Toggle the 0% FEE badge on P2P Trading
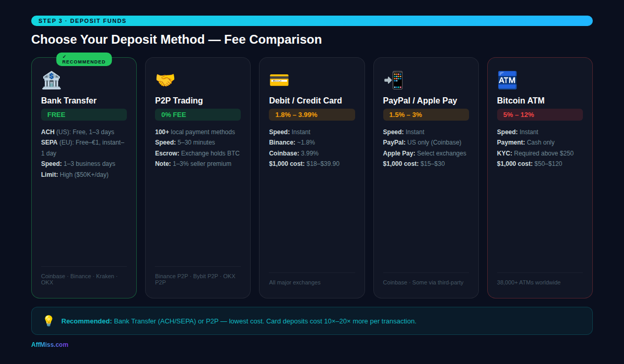 [198, 114]
